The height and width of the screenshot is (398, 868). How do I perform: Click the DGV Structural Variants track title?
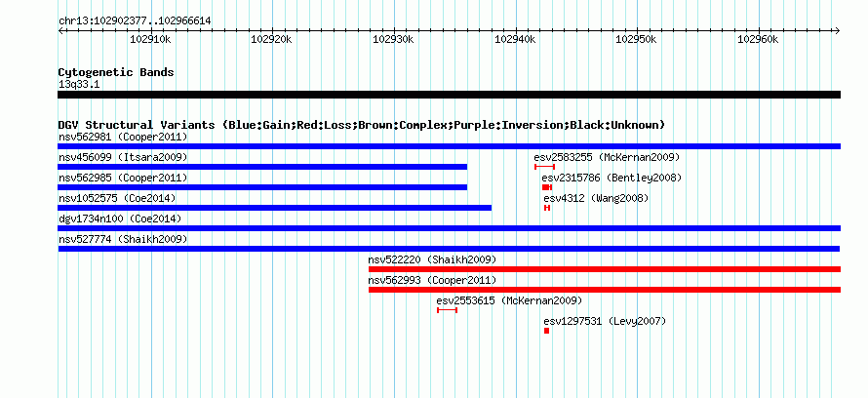[x=362, y=125]
